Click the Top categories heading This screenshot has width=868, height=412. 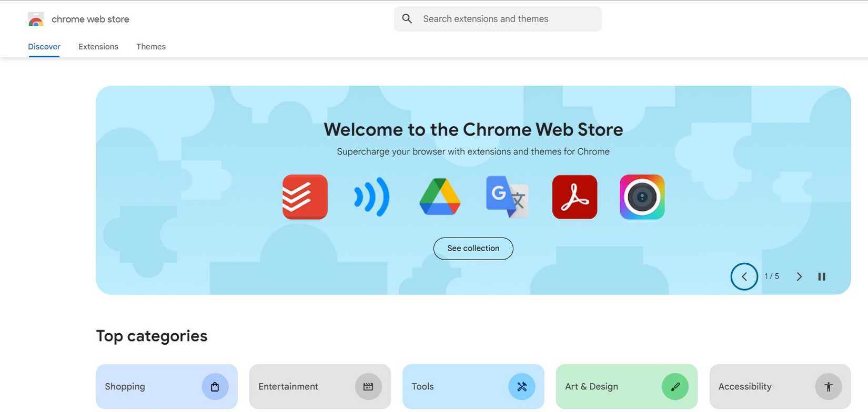pos(152,336)
